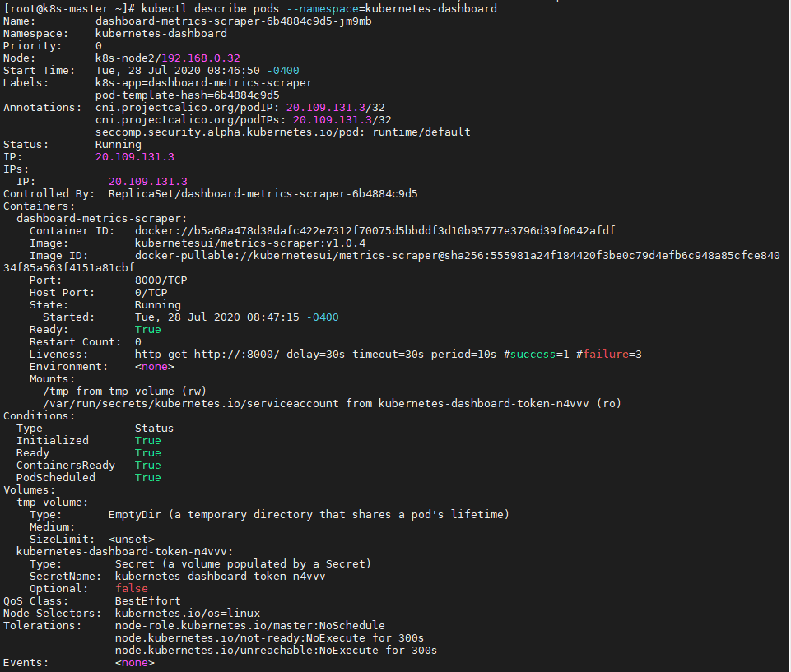Click the 'Medium:' field label
Screen dimensions: 791x672
click(52, 527)
